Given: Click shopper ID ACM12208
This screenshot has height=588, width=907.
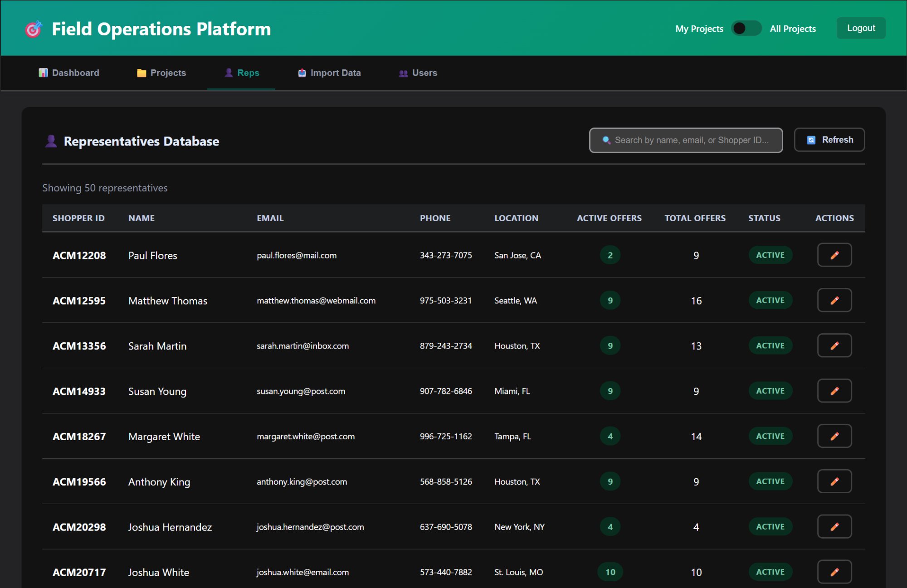Looking at the screenshot, I should point(79,255).
